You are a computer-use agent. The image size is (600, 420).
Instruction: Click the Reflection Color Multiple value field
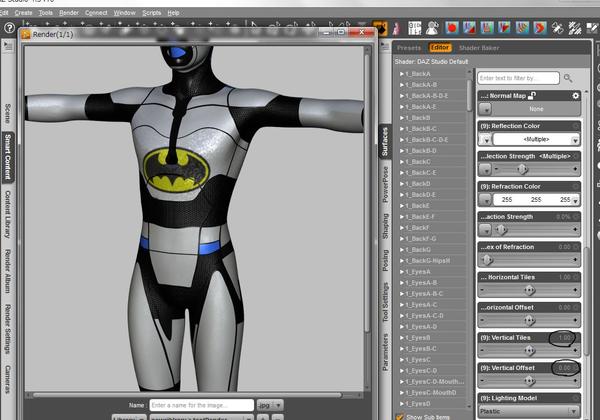(x=536, y=139)
